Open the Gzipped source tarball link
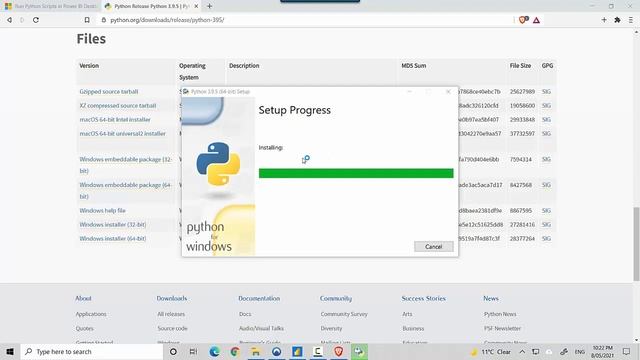The image size is (640, 360). click(x=109, y=91)
